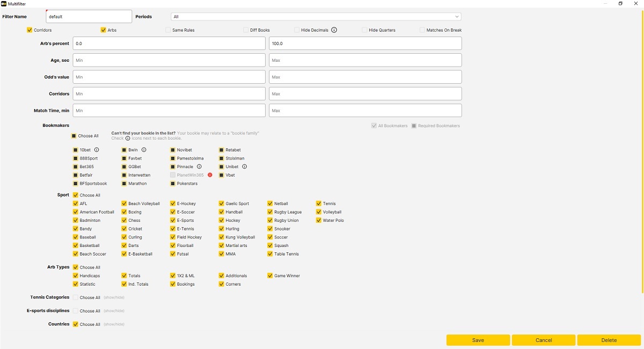644x349 pixels.
Task: Expand the Countries list via show/hide
Action: (114, 324)
